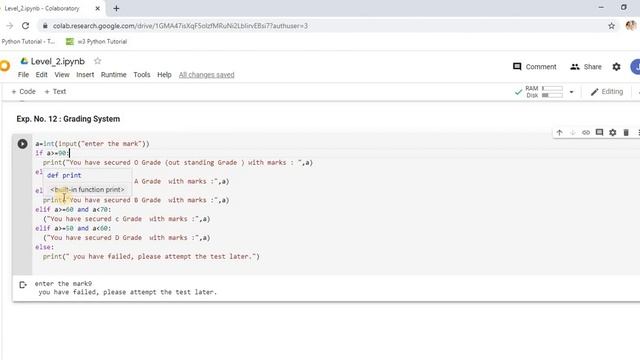Image resolution: width=640 pixels, height=360 pixels.
Task: Open the Runtime menu
Action: (x=113, y=75)
